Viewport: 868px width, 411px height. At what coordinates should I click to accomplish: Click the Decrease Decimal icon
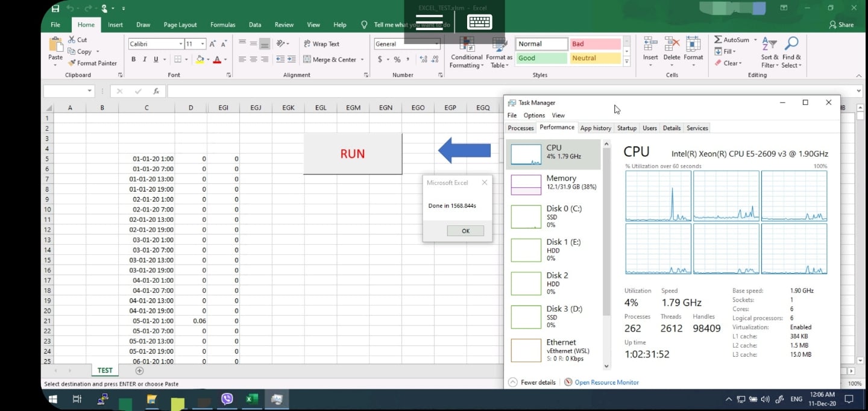[435, 59]
